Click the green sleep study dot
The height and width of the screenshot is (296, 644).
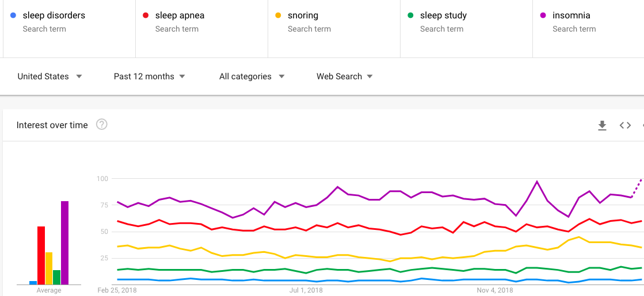coord(410,16)
